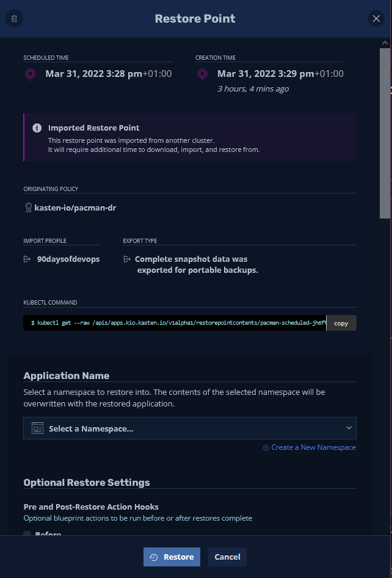Click the Scheduled Time clock icon
392x578 pixels.
tap(31, 74)
